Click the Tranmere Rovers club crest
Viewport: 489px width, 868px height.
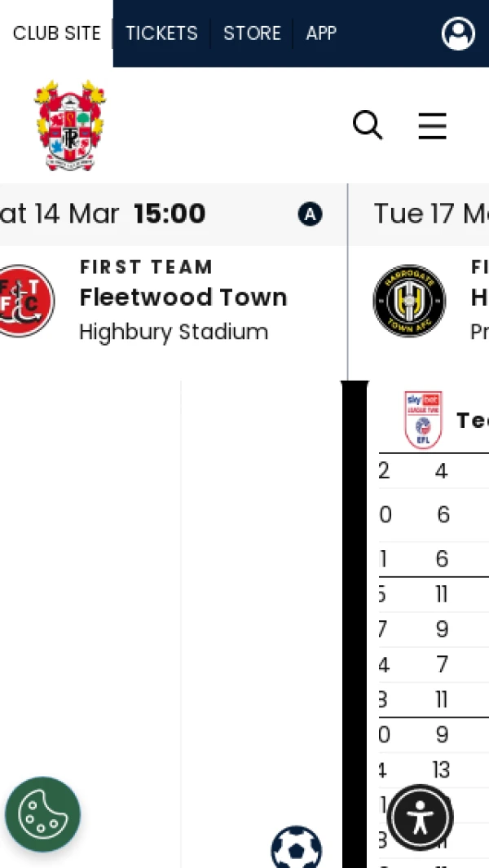tap(70, 125)
